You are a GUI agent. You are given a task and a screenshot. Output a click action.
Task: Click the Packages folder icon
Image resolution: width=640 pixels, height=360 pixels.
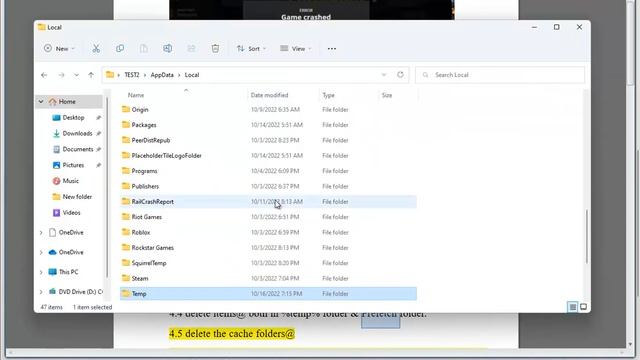(x=126, y=125)
